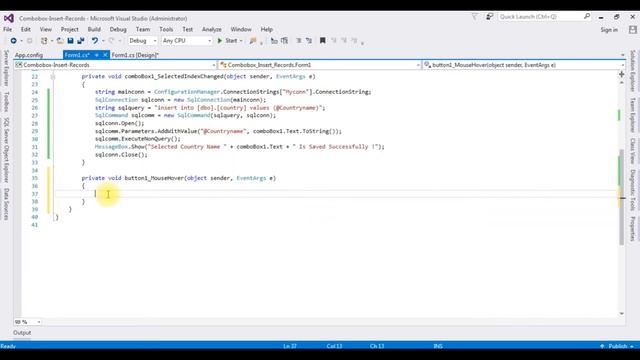Image resolution: width=640 pixels, height=360 pixels.
Task: Expand the undo history dropdown arrow
Action: (103, 41)
